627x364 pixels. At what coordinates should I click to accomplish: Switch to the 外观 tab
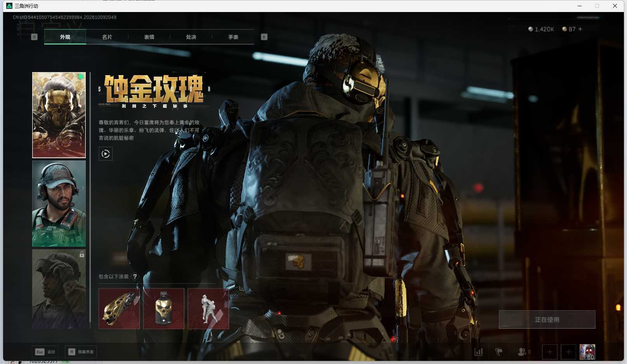65,37
